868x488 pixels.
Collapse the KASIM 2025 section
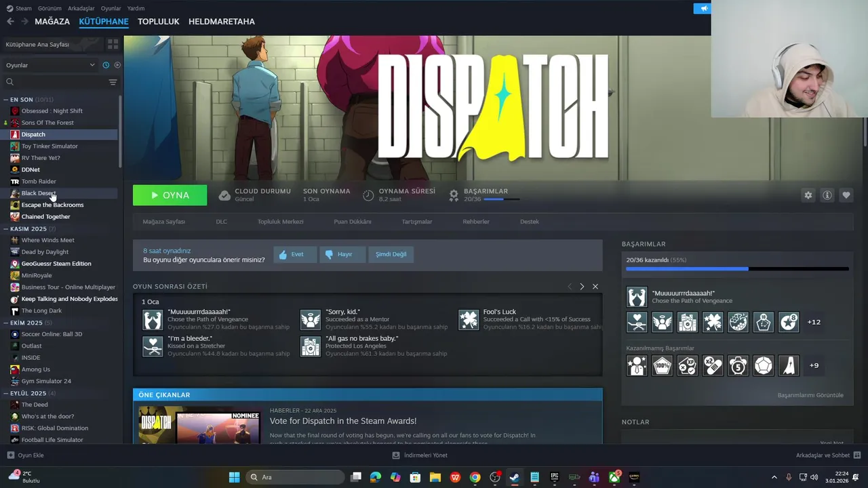tap(6, 229)
